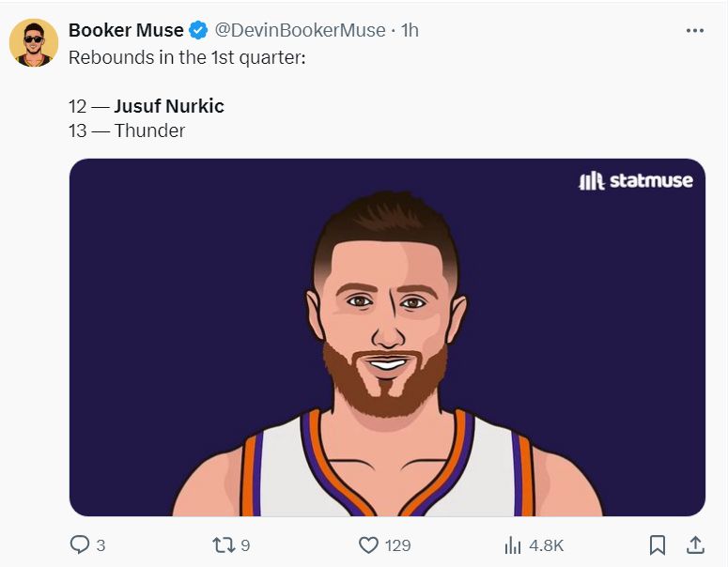Click the 1h timestamp
The image size is (728, 567).
pos(410,30)
